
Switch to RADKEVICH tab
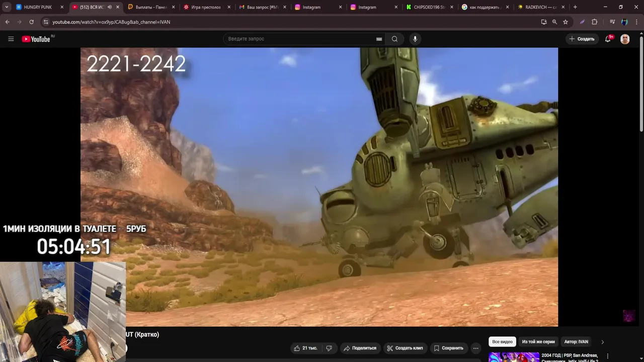click(540, 7)
